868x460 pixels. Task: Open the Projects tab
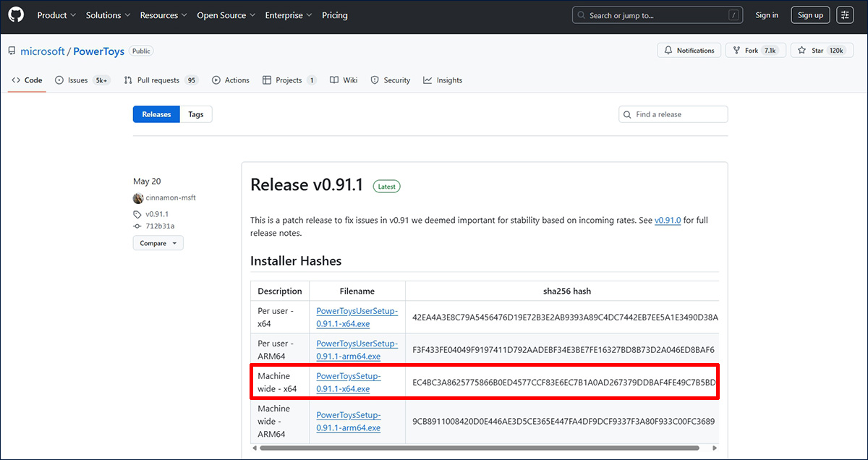point(289,80)
